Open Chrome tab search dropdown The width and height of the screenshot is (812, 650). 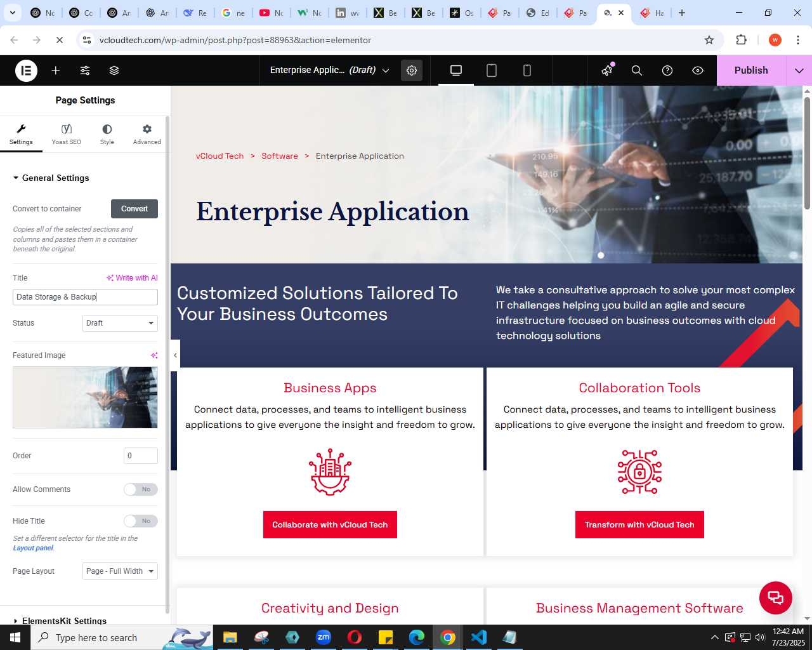[x=13, y=13]
